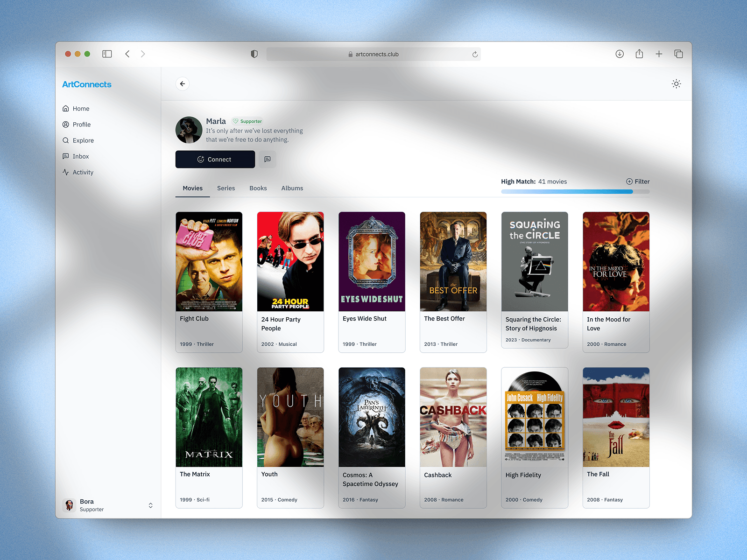Reload the page in address bar

point(475,54)
